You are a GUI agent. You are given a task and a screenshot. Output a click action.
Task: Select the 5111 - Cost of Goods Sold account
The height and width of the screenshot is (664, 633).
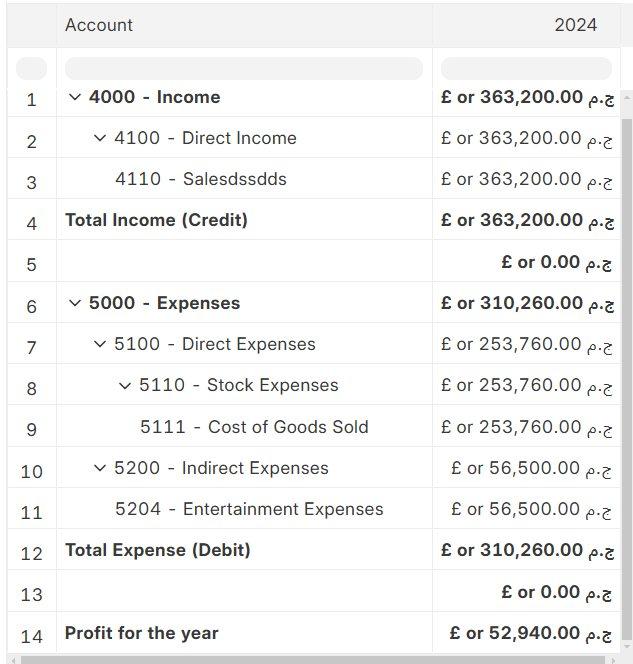[x=254, y=428]
